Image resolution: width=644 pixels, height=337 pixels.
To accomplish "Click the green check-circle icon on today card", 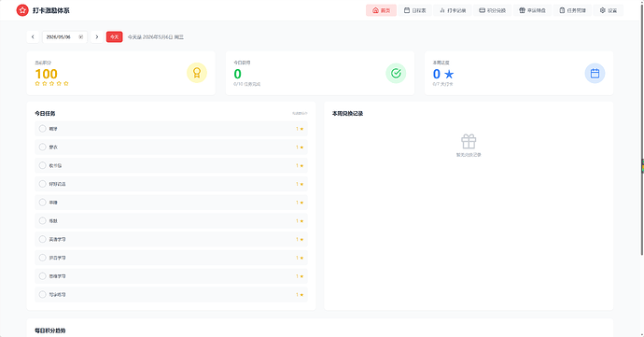I will click(x=396, y=73).
